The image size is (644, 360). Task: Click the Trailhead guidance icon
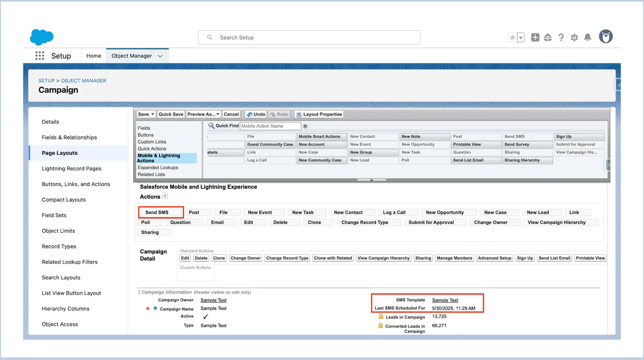tap(548, 37)
